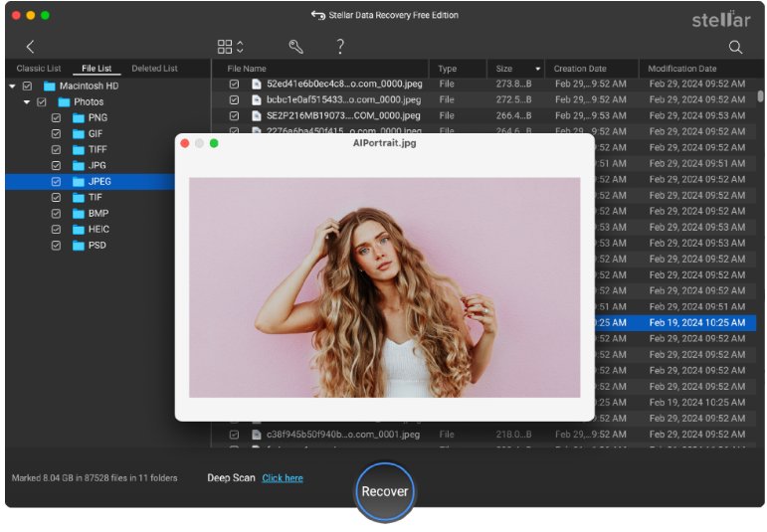Click the question mark help icon

tap(340, 47)
